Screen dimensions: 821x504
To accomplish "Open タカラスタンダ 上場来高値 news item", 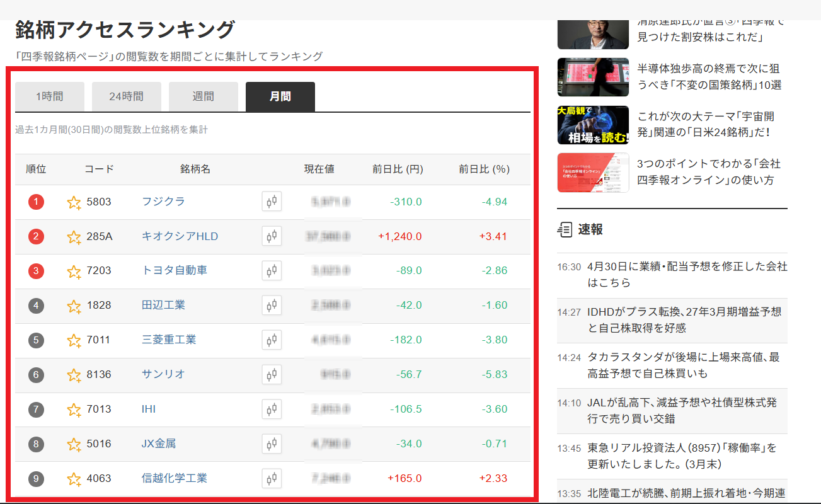I will click(684, 365).
